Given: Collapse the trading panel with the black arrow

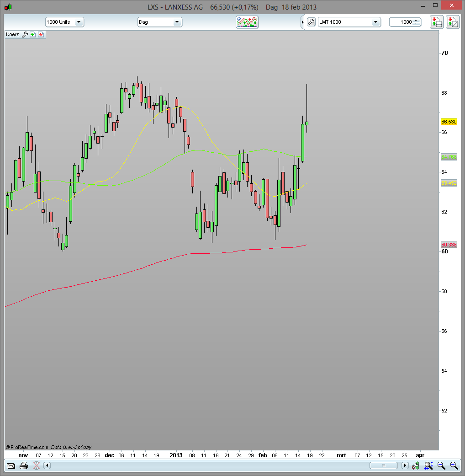Looking at the screenshot, I should coord(303,22).
